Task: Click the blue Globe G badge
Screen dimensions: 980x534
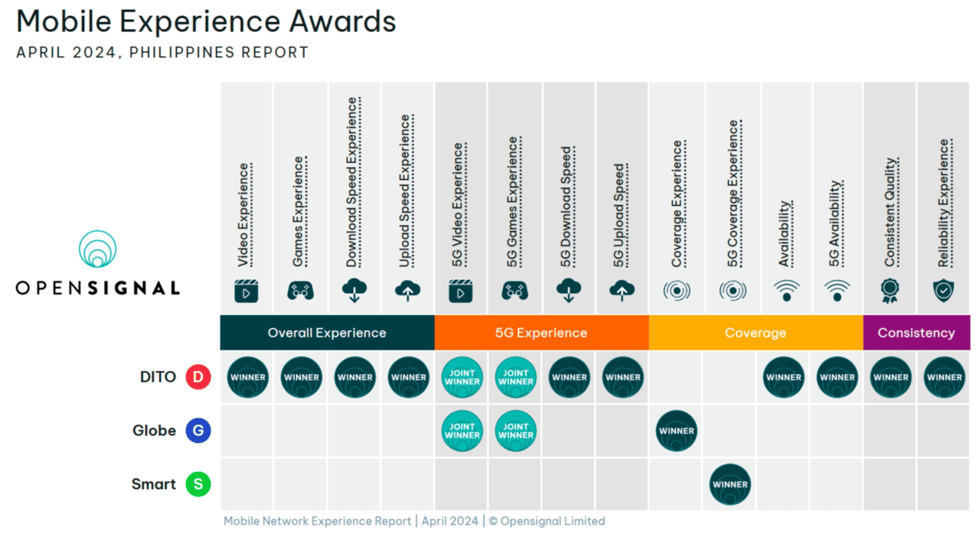Action: tap(198, 431)
